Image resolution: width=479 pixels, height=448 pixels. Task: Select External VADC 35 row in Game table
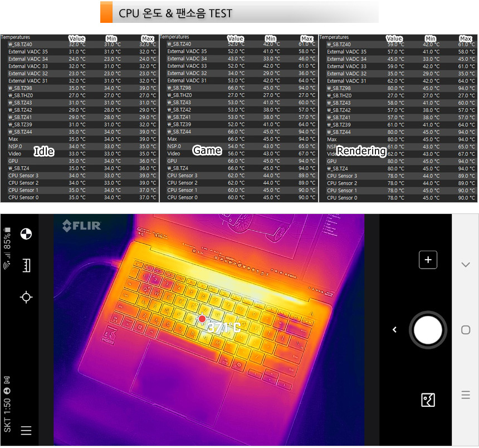pos(187,51)
